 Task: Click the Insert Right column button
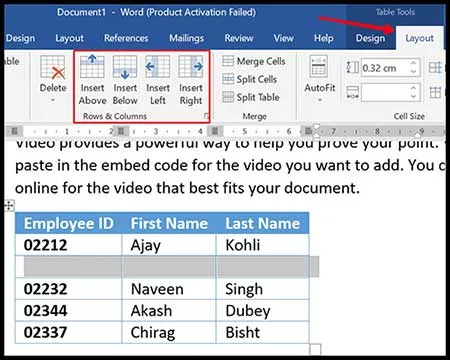click(191, 80)
